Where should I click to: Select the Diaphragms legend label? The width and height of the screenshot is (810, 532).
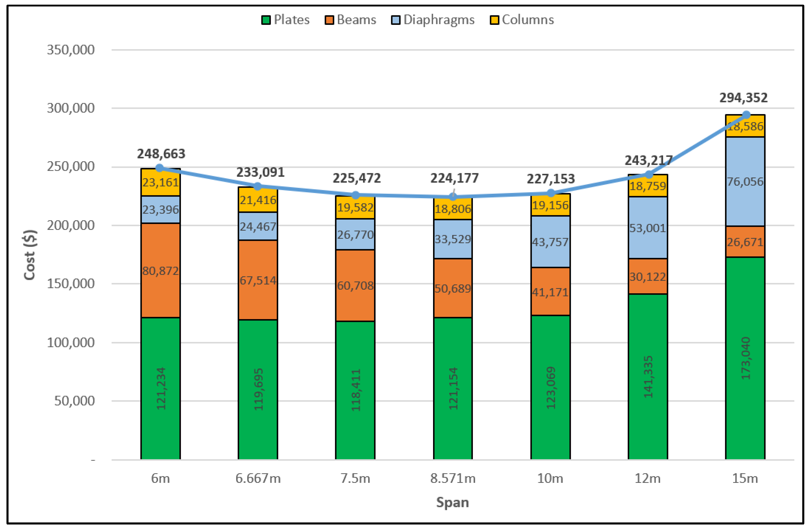(x=439, y=20)
